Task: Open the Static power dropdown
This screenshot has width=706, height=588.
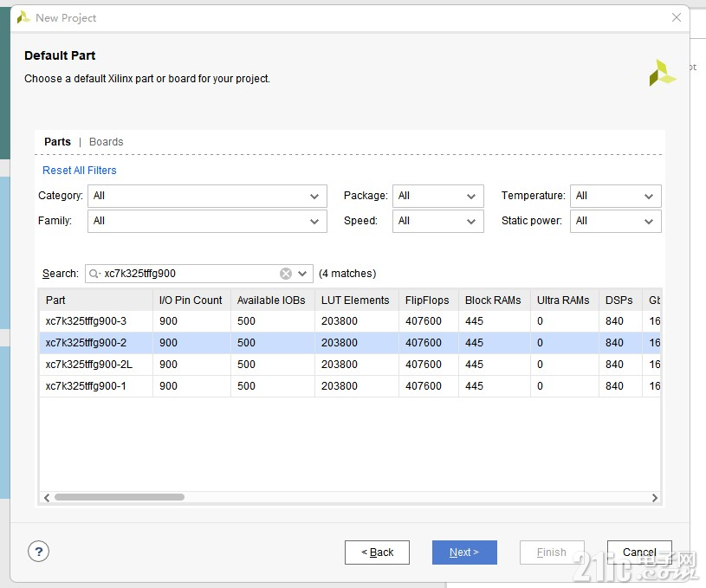Action: click(x=616, y=221)
